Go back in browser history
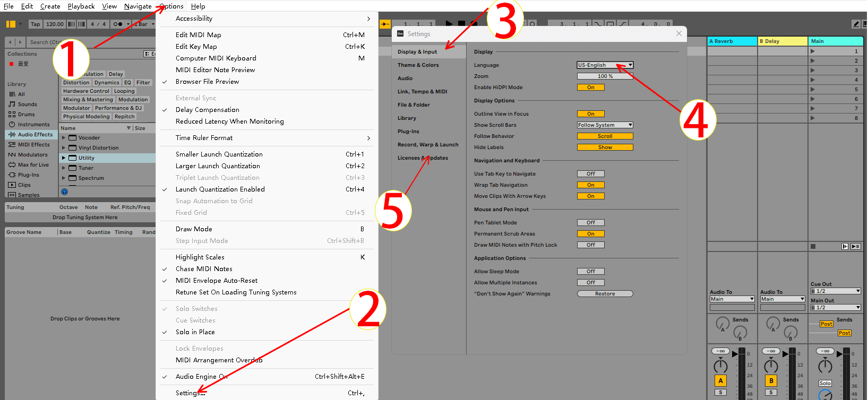This screenshot has height=400, width=868. [x=11, y=42]
